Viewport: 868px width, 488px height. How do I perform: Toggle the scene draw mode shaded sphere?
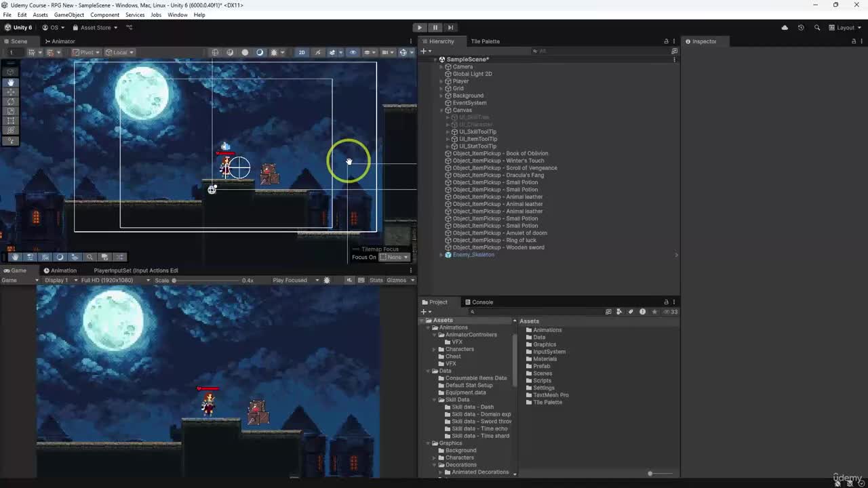[245, 52]
